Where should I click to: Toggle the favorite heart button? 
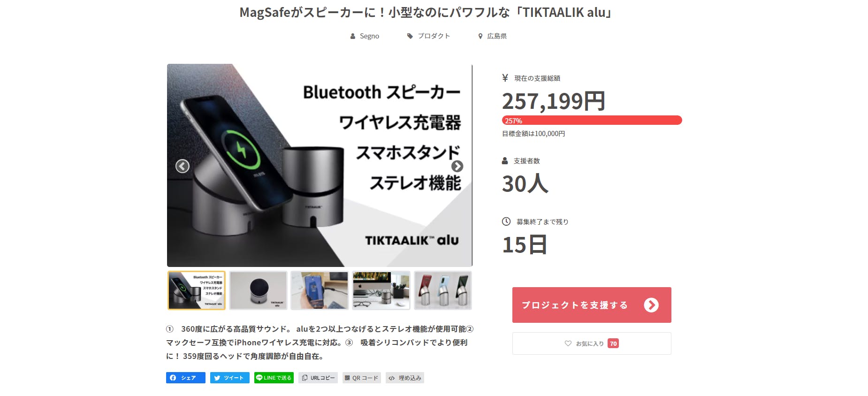[x=592, y=343]
